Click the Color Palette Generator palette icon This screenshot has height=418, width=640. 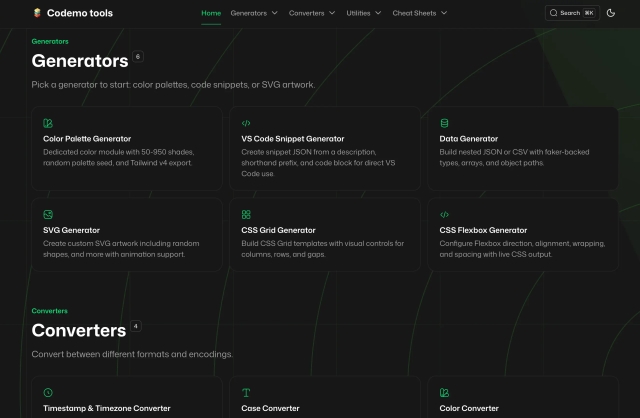[x=48, y=123]
